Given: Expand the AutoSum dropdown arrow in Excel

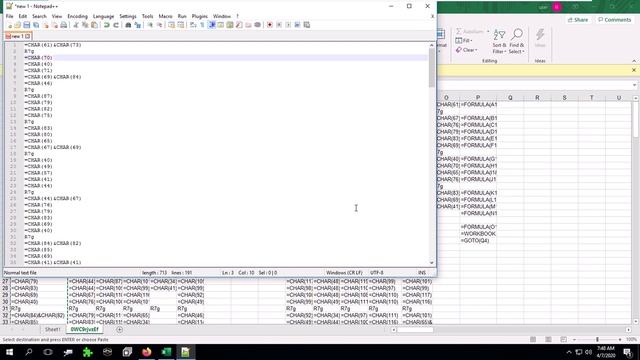Looking at the screenshot, I should pyautogui.click(x=488, y=31).
